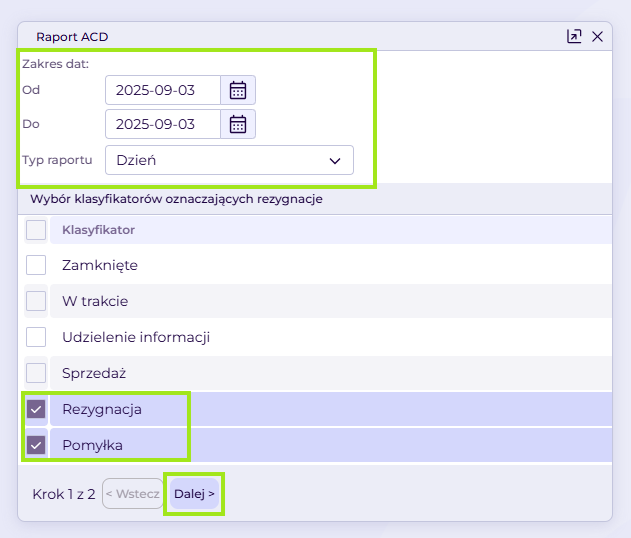631x538 pixels.
Task: Check the Zamknięte classifier checkbox
Action: [x=36, y=265]
